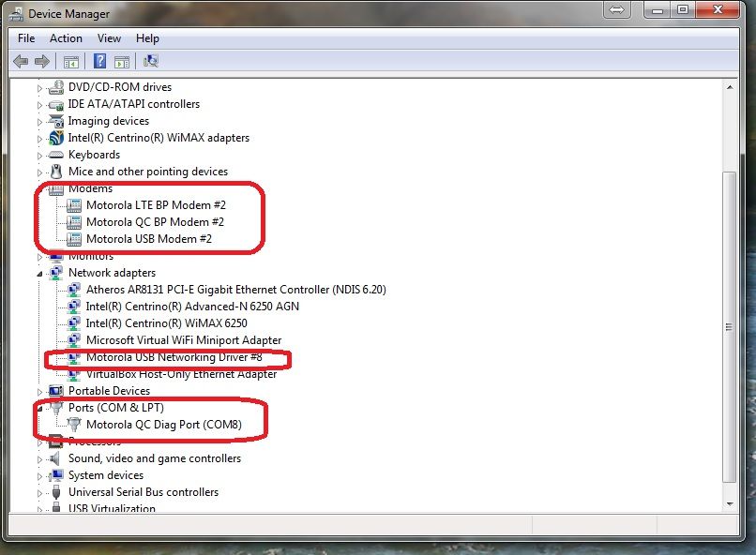Select Motorola USB Modem #2
This screenshot has width=756, height=555.
pos(149,239)
